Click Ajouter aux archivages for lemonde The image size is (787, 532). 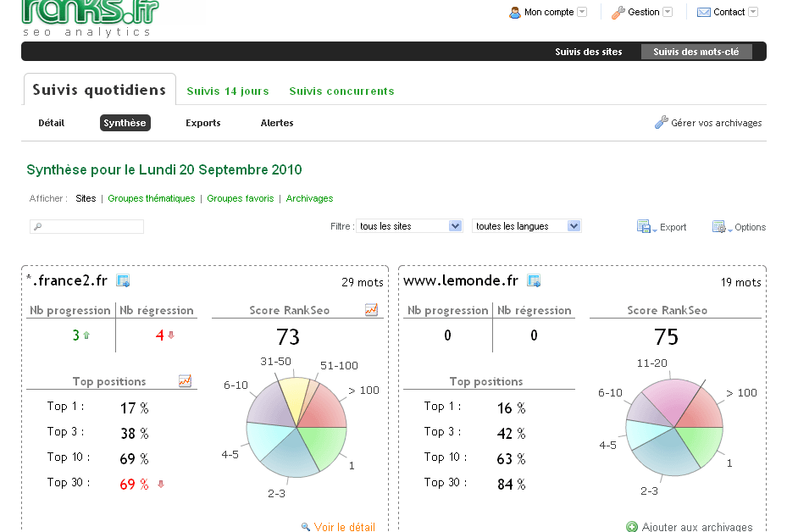point(697,526)
